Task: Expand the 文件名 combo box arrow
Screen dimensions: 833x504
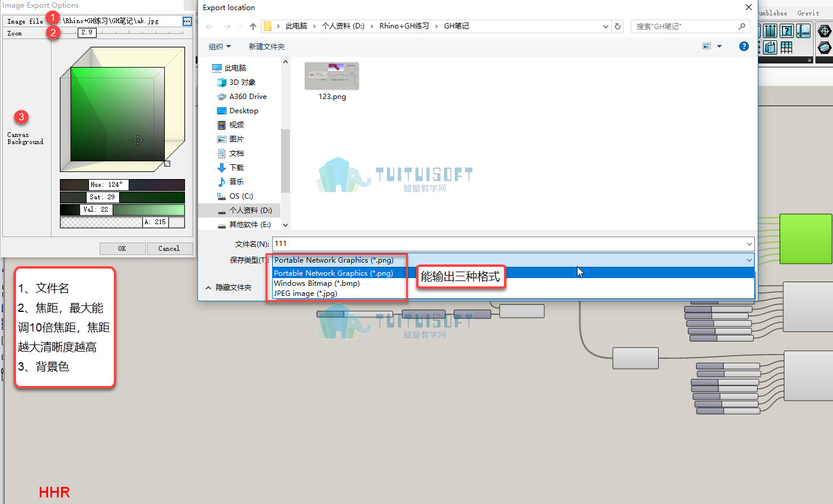Action: click(x=749, y=244)
